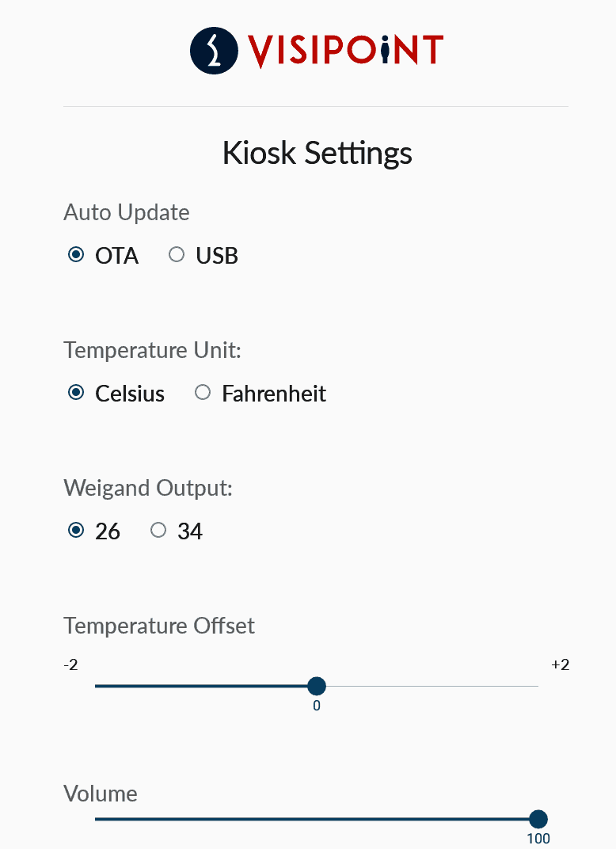
Task: Select OTA for Auto Update
Action: (76, 255)
